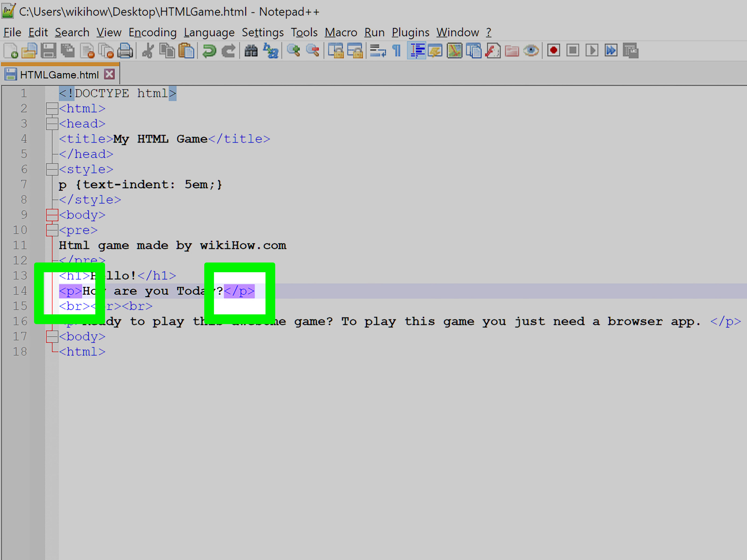Screen dimensions: 747x560
Task: Start macro recording with red dot
Action: pyautogui.click(x=554, y=51)
